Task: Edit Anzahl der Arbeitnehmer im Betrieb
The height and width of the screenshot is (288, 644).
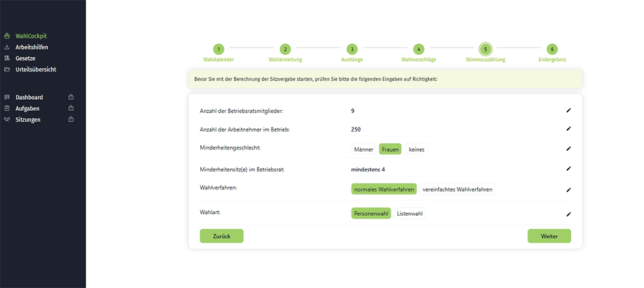Action: click(569, 129)
